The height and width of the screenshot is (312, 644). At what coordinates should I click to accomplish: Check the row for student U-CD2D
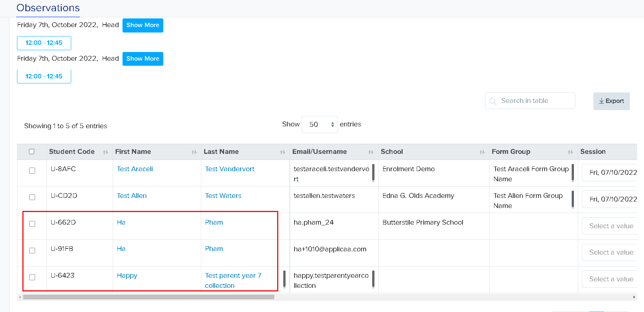coord(32,197)
